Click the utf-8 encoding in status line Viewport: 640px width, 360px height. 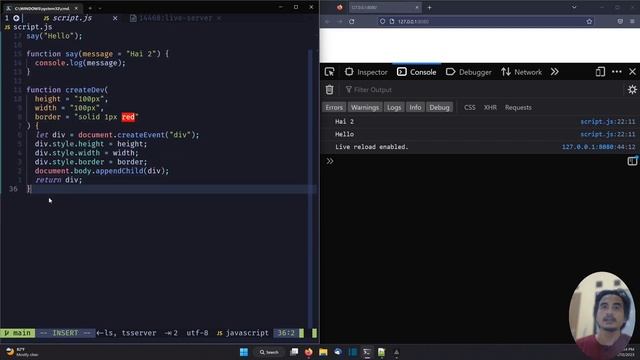pyautogui.click(x=197, y=333)
